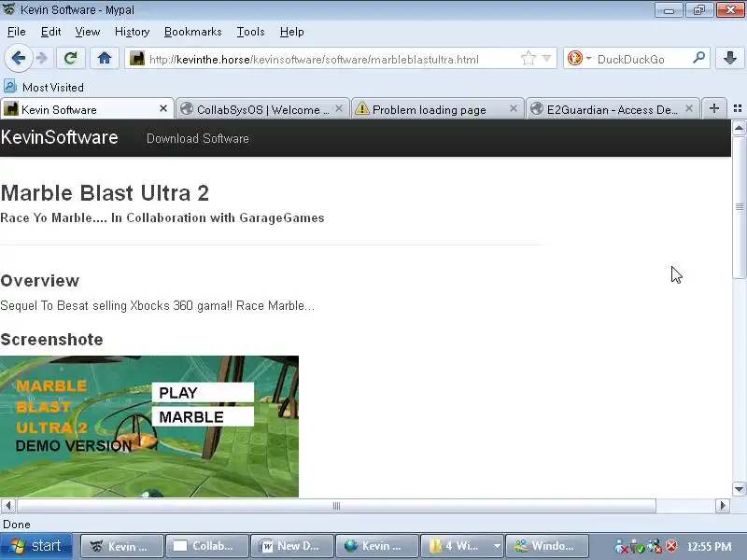Open the Most Visited bookmarks folder
The height and width of the screenshot is (560, 747).
[x=44, y=87]
